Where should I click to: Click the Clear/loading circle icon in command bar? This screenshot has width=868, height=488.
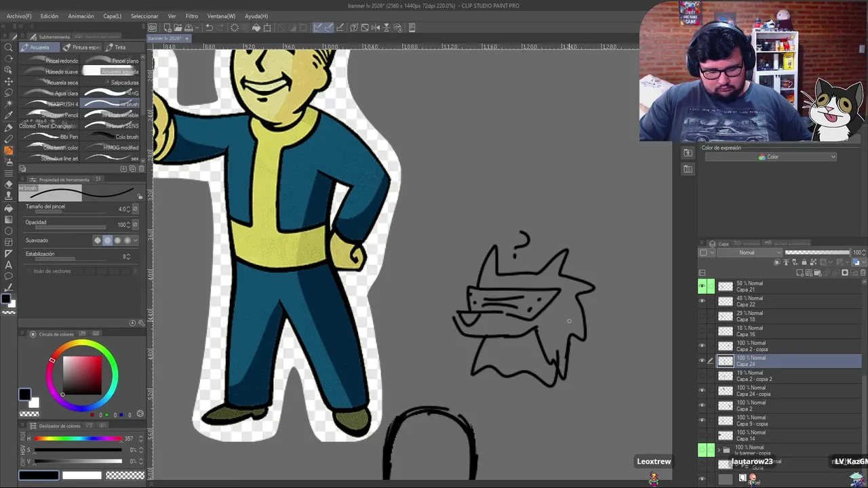235,28
